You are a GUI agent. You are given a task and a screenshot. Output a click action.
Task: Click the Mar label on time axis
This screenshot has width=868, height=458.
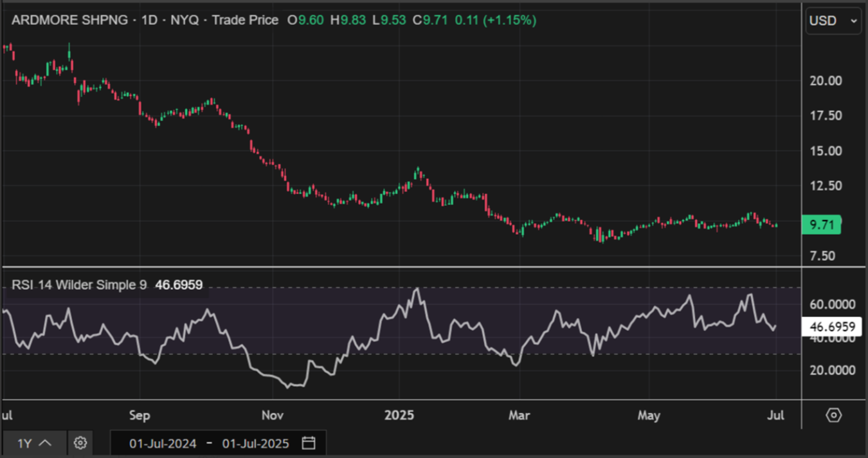coord(519,416)
